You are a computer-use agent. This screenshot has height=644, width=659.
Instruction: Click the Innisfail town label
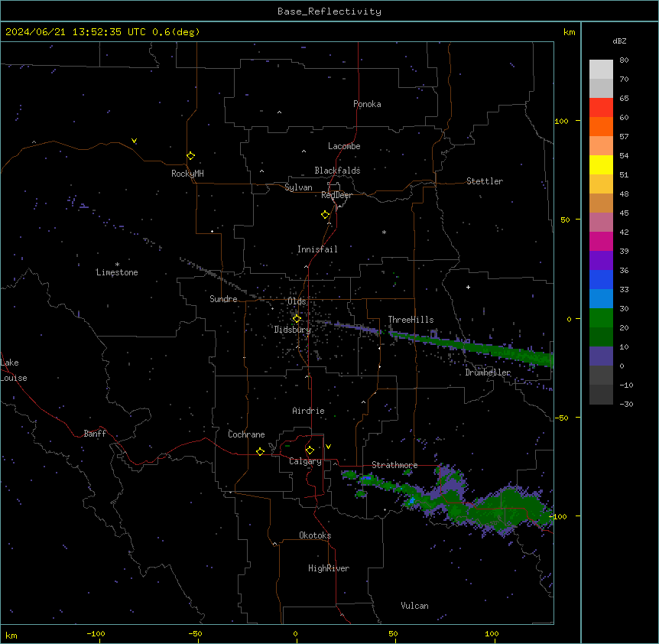pyautogui.click(x=317, y=249)
